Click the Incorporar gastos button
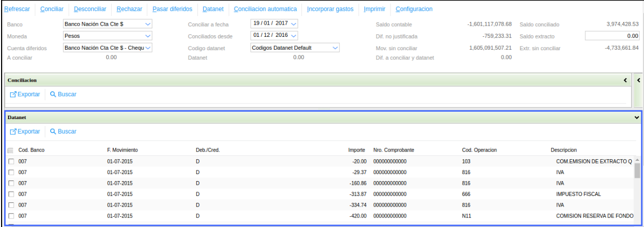The height and width of the screenshot is (227, 644). [x=330, y=9]
